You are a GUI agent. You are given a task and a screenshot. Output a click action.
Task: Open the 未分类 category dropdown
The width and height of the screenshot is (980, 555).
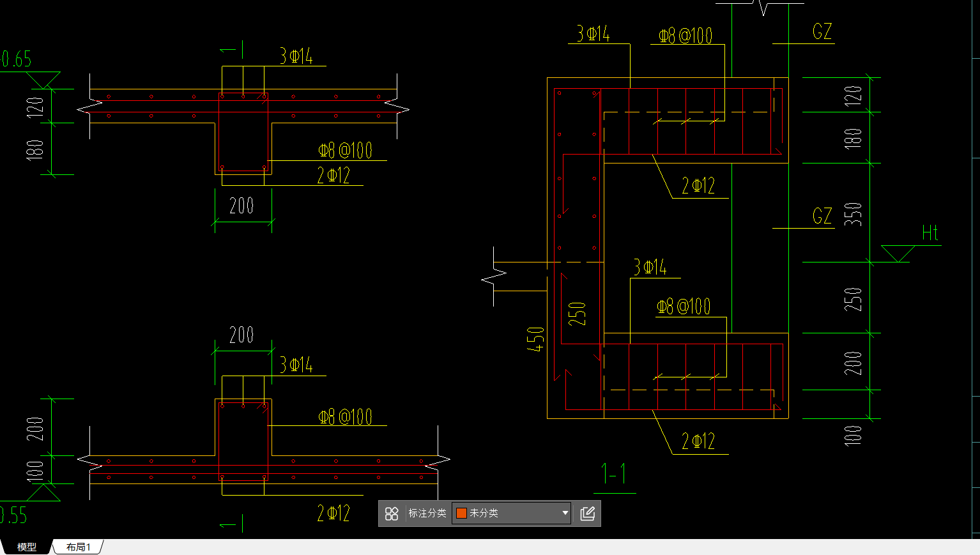[x=512, y=513]
